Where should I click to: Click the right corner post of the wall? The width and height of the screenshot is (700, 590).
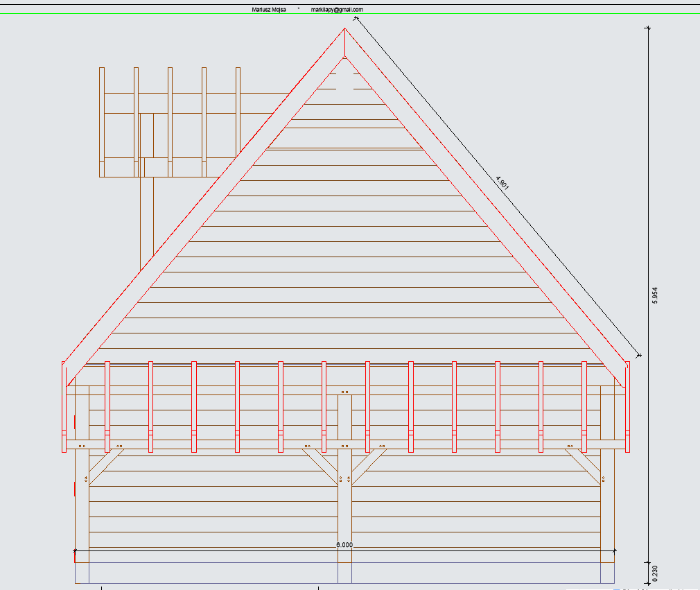click(607, 506)
